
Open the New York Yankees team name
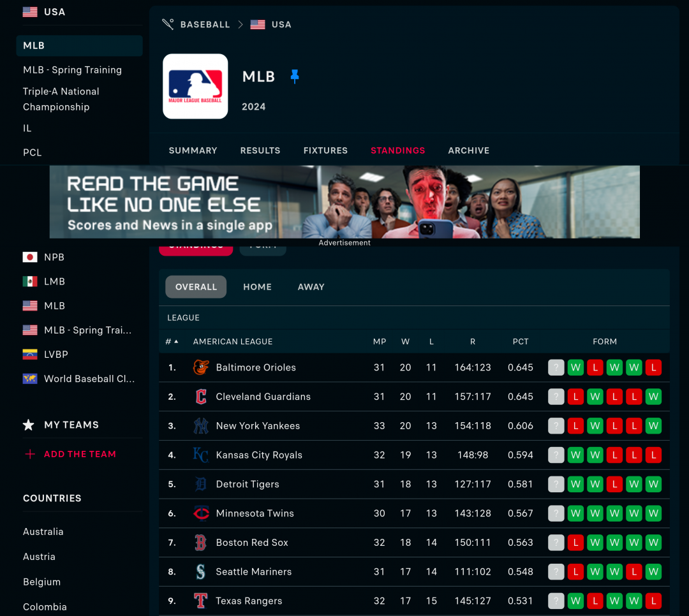258,426
